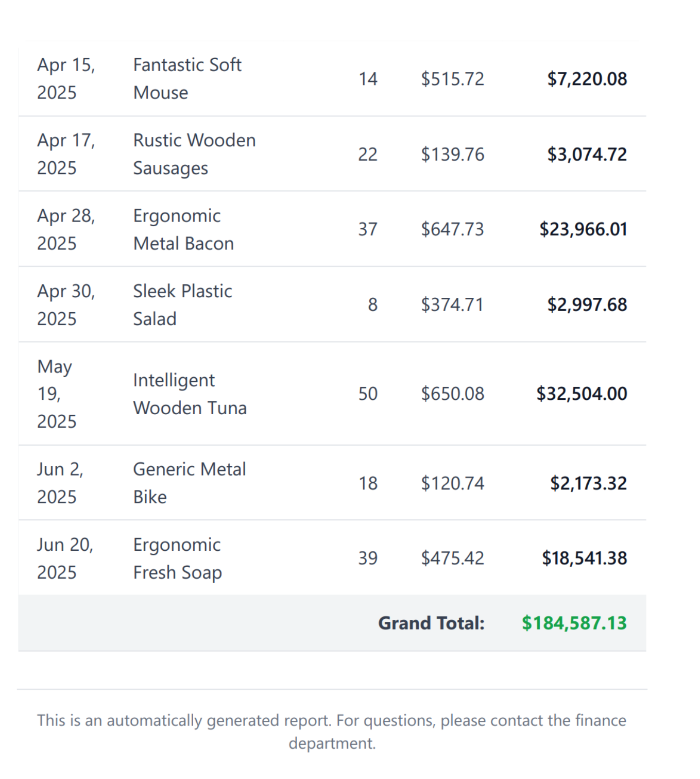Select the Rustic Wooden Sausages row

pyautogui.click(x=332, y=154)
